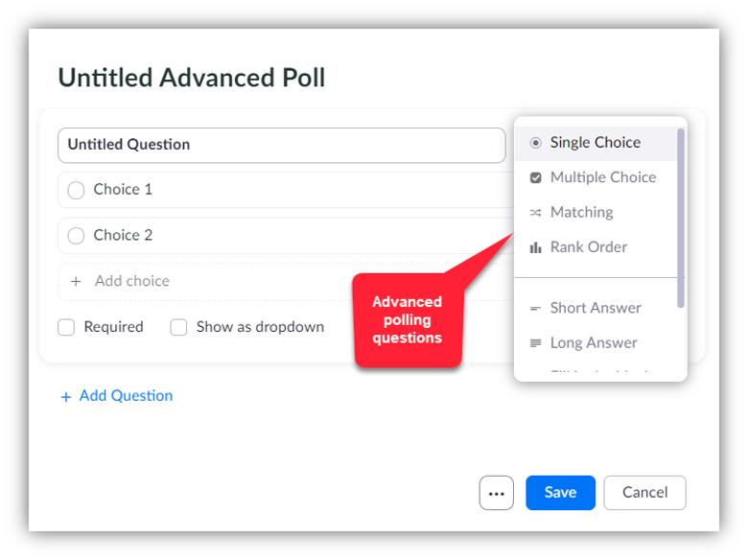Cancel the poll editing dialog
This screenshot has width=748, height=560.
[644, 493]
